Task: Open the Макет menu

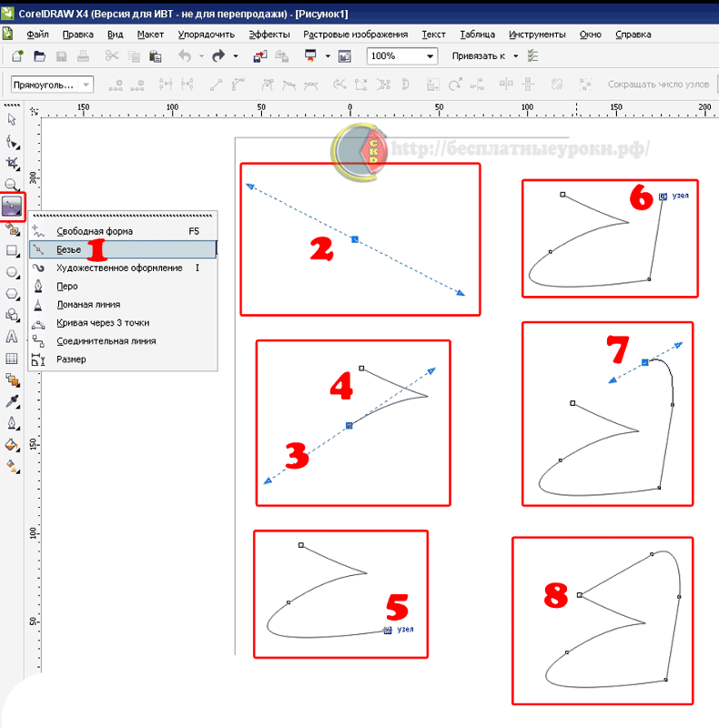Action: pos(150,35)
